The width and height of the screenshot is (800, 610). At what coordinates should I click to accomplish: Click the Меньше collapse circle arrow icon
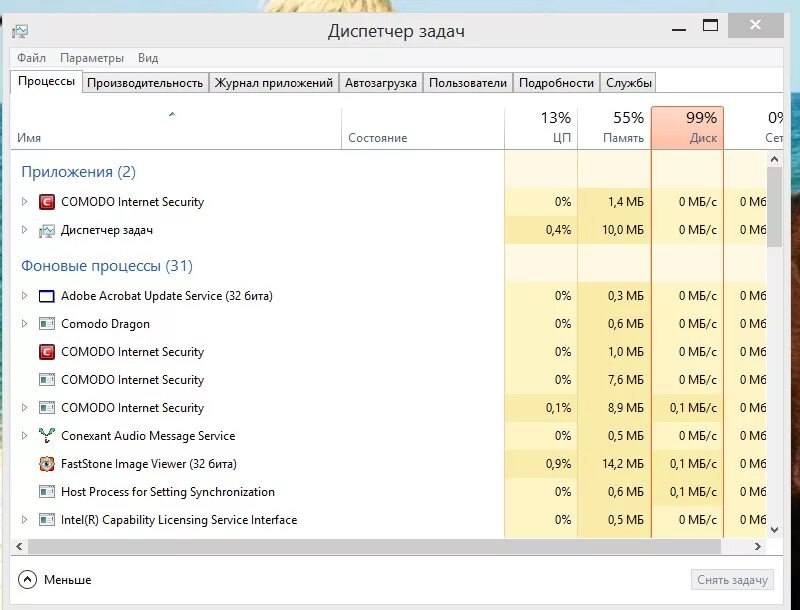click(27, 579)
